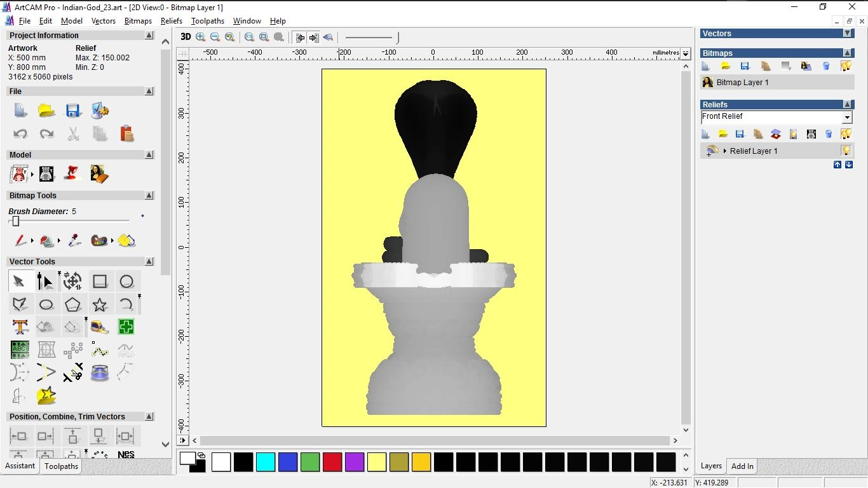The height and width of the screenshot is (488, 868).
Task: Pick the Create Vector Text tool
Action: pyautogui.click(x=20, y=327)
